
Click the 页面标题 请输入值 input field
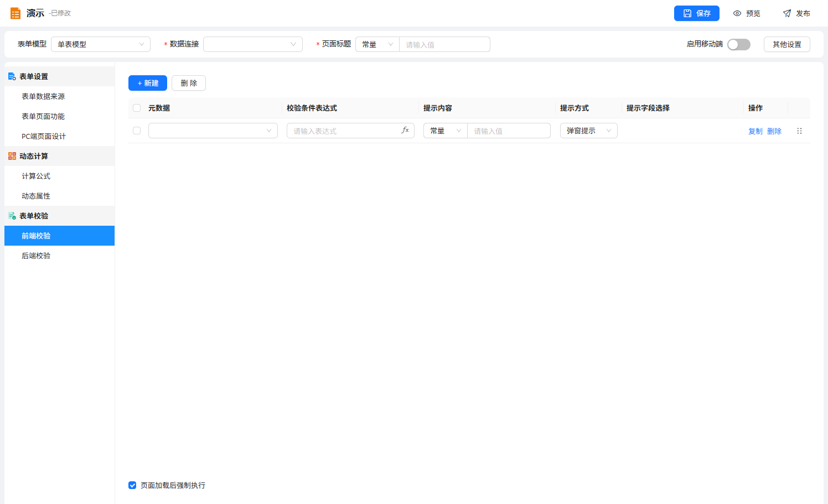pos(444,44)
